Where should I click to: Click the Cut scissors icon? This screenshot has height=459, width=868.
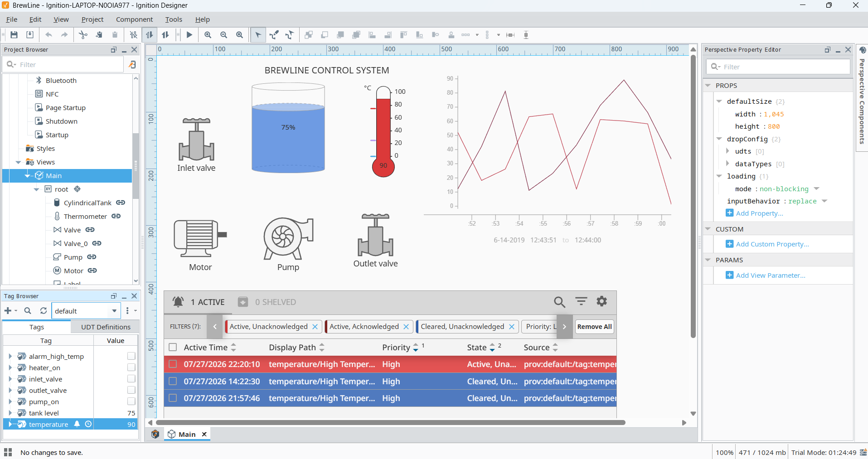click(x=83, y=35)
